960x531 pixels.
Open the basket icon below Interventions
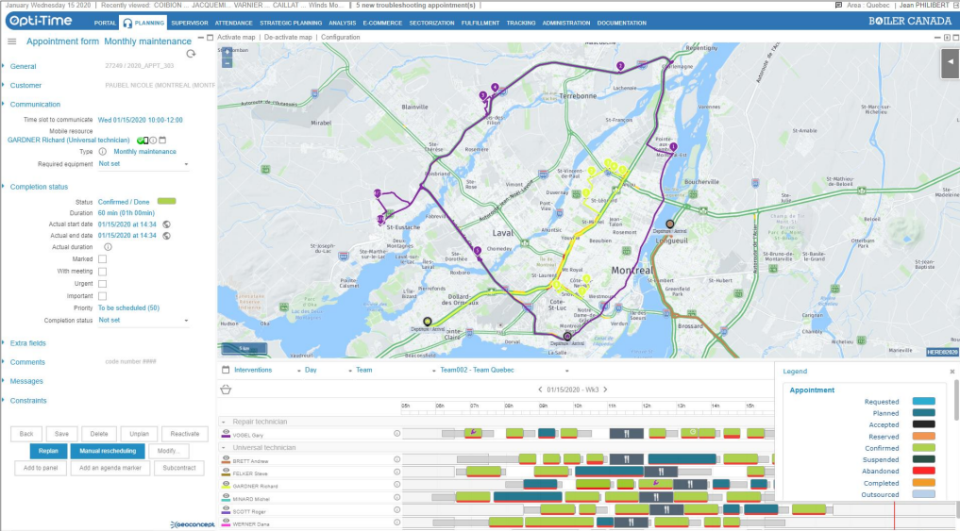226,390
